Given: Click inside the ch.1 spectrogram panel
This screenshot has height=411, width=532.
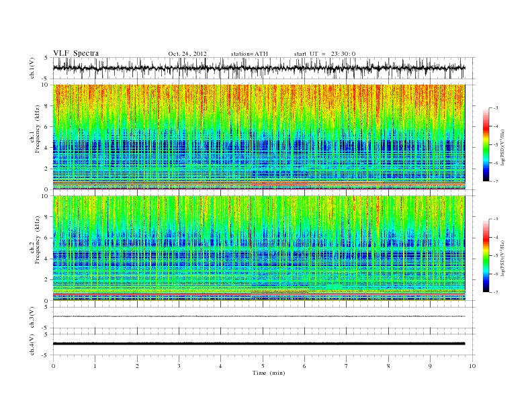Looking at the screenshot, I should tap(259, 137).
